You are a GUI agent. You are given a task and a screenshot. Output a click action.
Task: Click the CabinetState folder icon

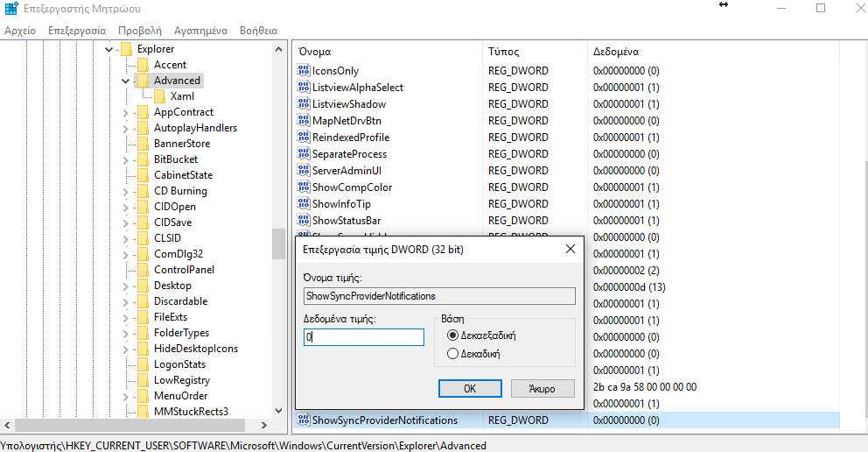point(143,175)
